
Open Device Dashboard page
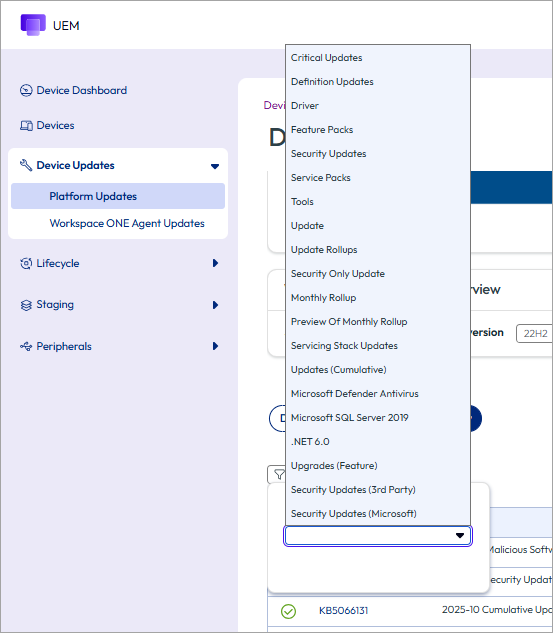(82, 90)
